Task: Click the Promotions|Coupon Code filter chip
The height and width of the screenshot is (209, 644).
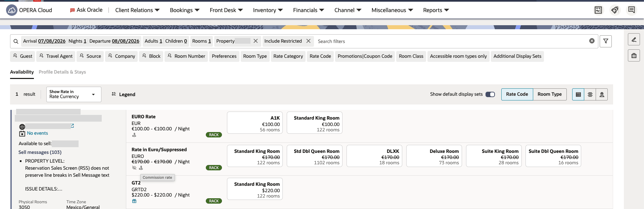Action: (365, 56)
